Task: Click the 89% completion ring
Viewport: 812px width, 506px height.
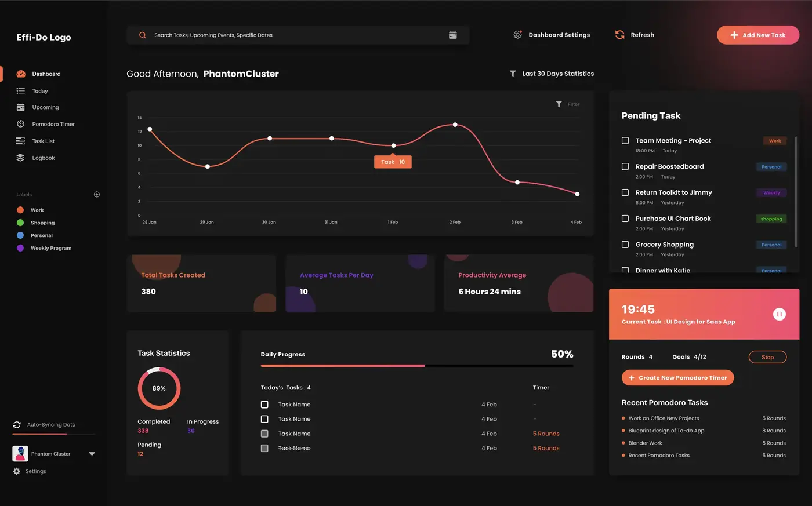Action: point(159,388)
